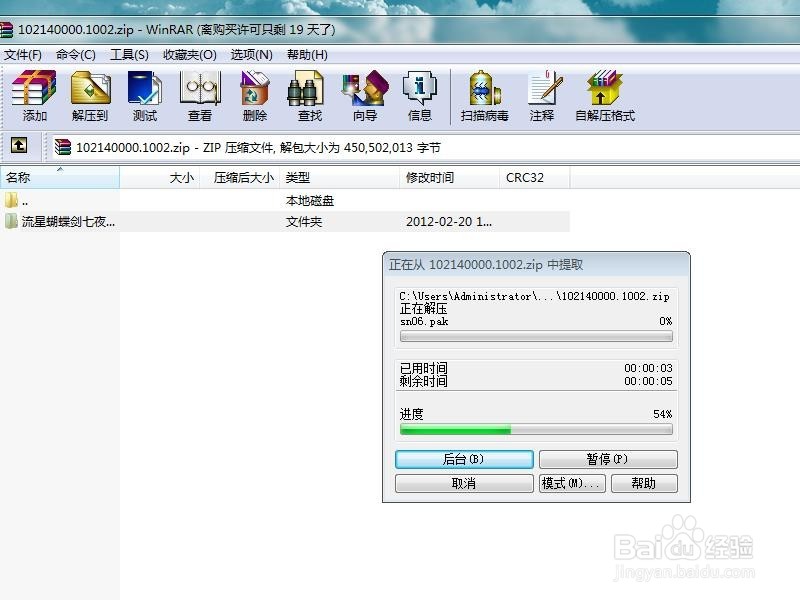Click the Add (添加) toolbar icon
The height and width of the screenshot is (600, 800).
34,96
